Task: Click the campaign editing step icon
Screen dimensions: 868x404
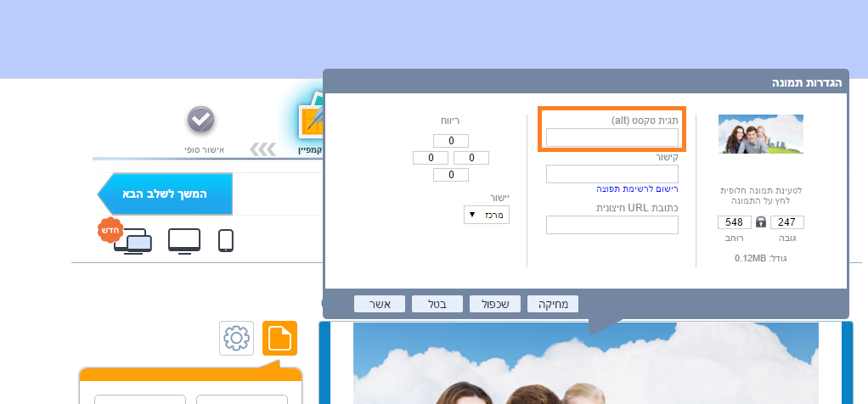Action: click(x=311, y=115)
